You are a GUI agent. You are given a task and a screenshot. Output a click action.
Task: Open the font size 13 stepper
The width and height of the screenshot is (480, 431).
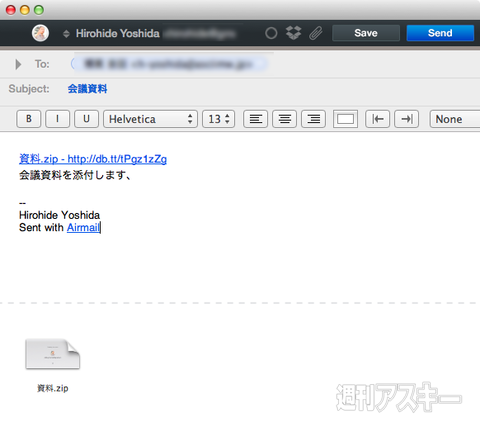pos(218,119)
